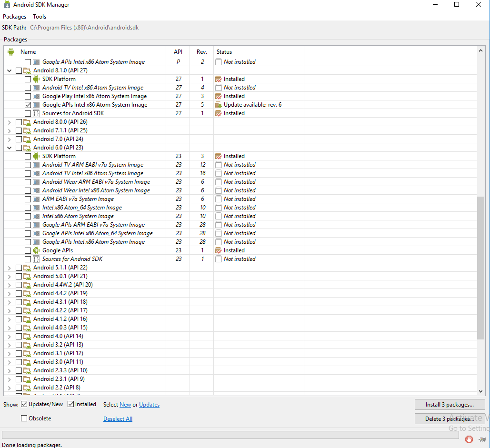Click the SDK Platform icon for API 27

click(36, 79)
